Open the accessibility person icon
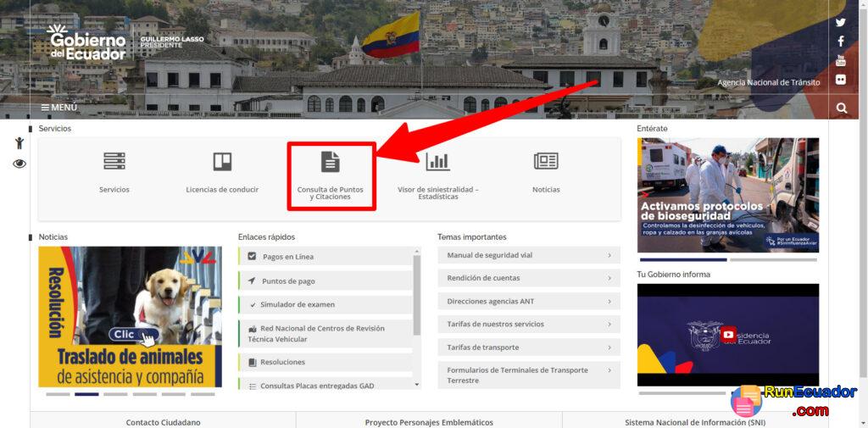 point(19,143)
